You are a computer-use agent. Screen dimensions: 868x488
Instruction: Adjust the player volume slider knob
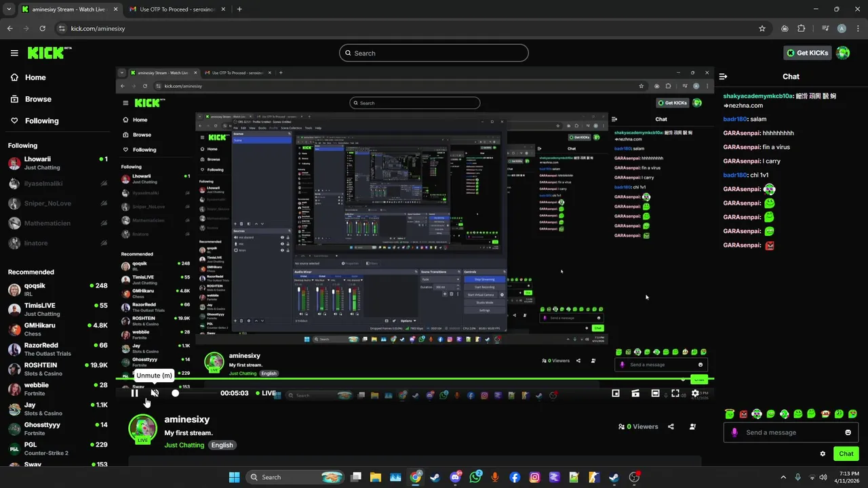click(x=176, y=393)
